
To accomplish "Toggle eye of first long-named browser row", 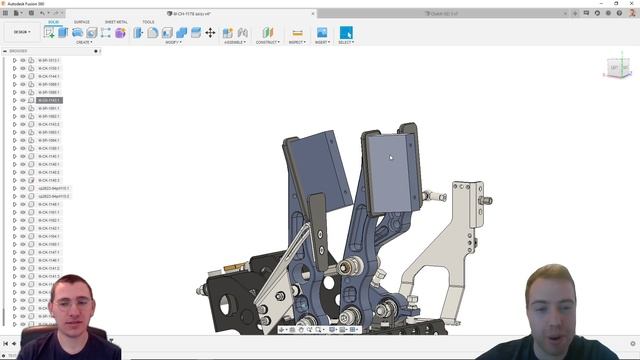I will tap(23, 189).
